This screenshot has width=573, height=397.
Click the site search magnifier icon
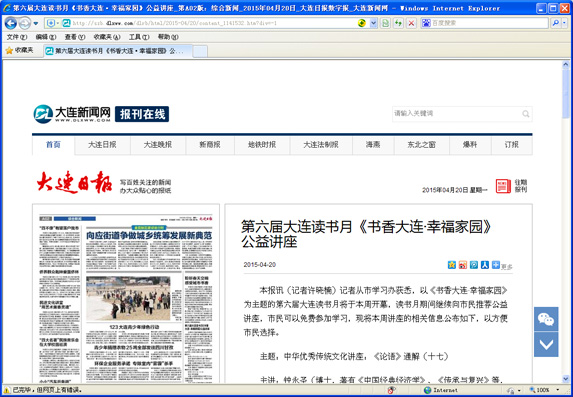click(x=525, y=114)
